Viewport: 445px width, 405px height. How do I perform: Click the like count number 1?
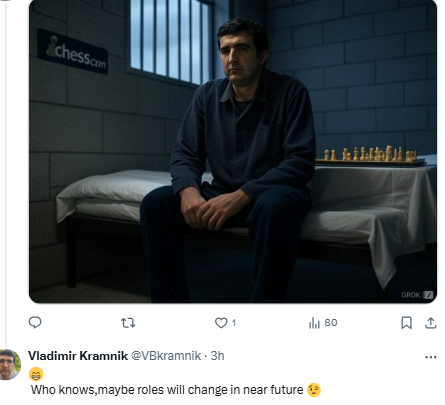tap(234, 323)
